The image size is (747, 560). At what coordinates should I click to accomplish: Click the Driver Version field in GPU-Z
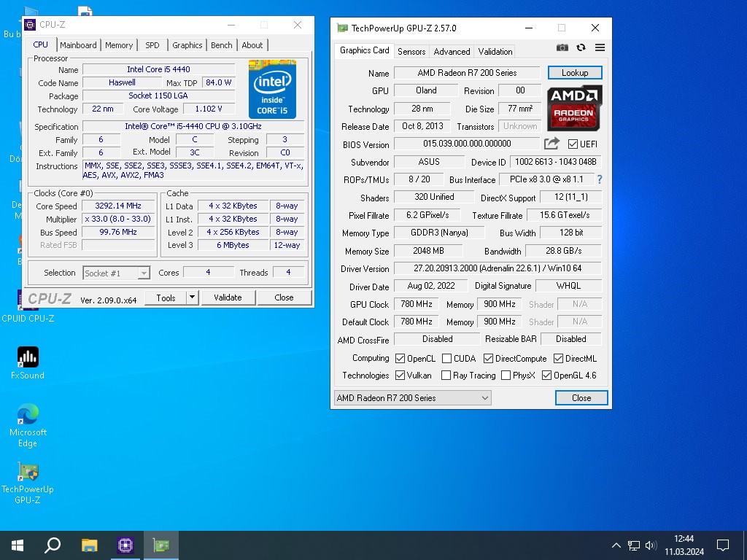(498, 268)
